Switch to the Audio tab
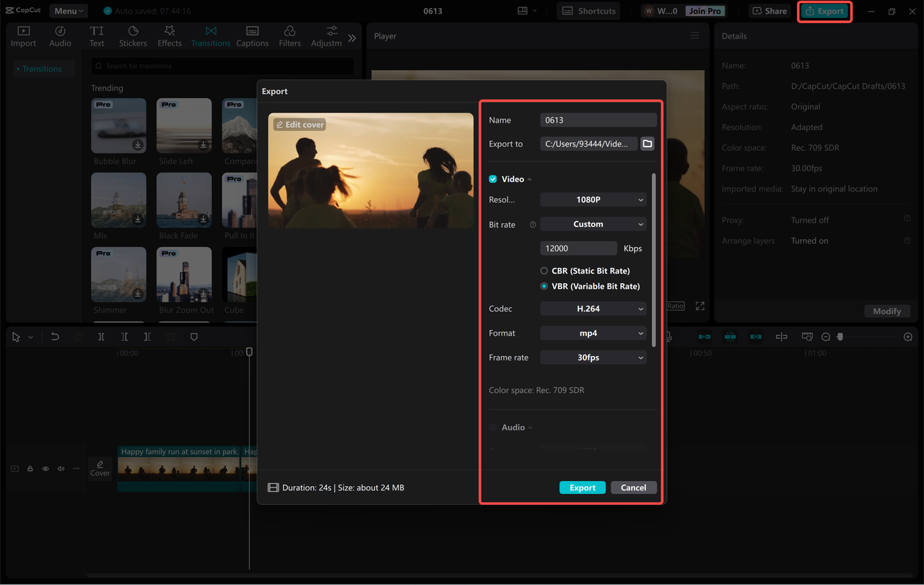 [x=60, y=37]
